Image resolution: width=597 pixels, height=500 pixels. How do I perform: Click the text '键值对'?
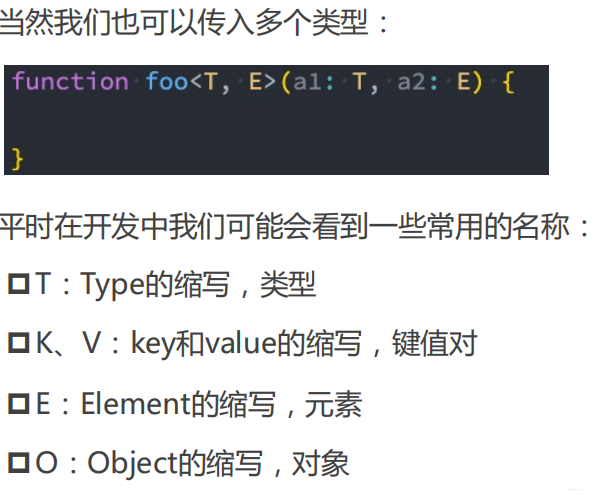coord(434,343)
